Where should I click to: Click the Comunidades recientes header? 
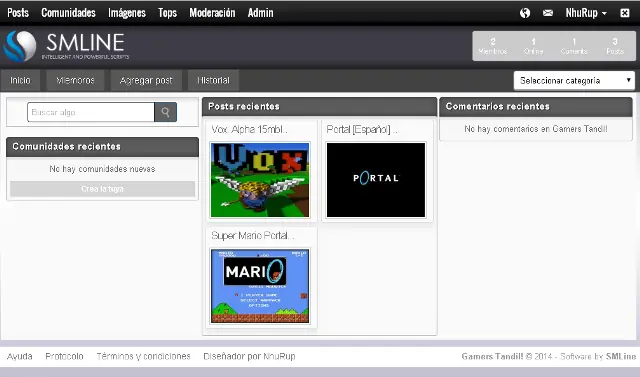point(102,146)
